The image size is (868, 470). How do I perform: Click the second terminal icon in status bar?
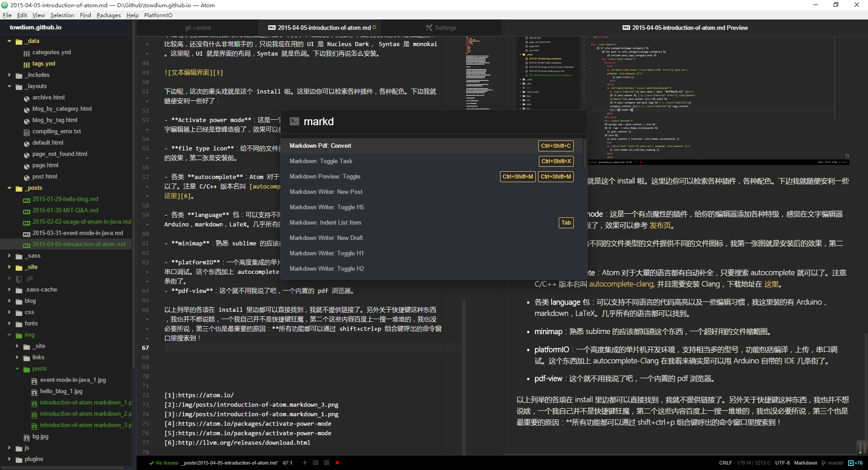pyautogui.click(x=326, y=463)
